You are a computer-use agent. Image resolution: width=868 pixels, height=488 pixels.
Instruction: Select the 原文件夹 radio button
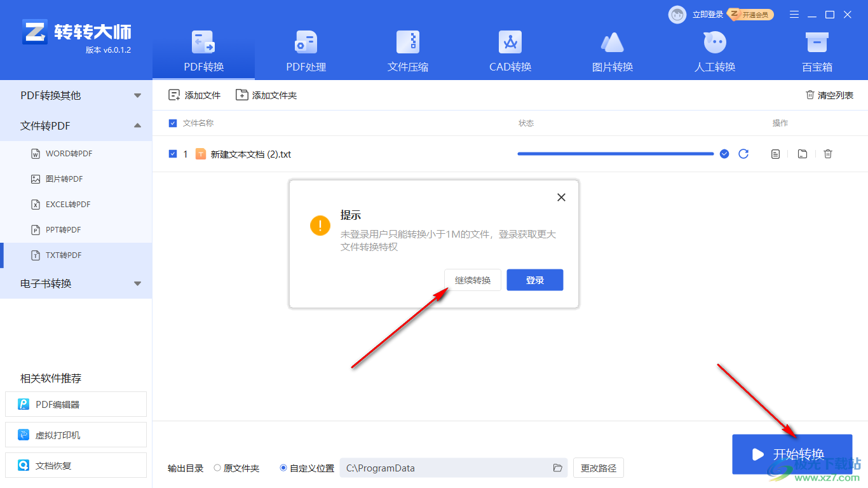tap(217, 468)
